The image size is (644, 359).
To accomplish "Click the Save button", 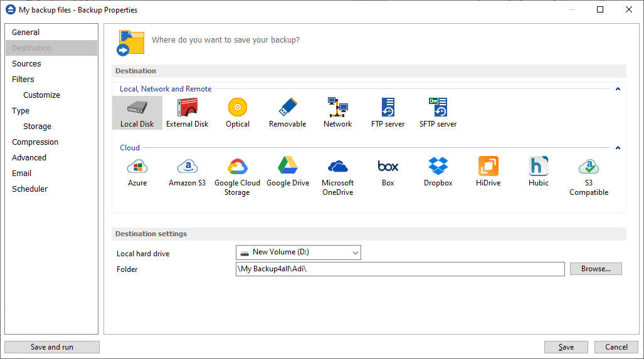I will 566,347.
